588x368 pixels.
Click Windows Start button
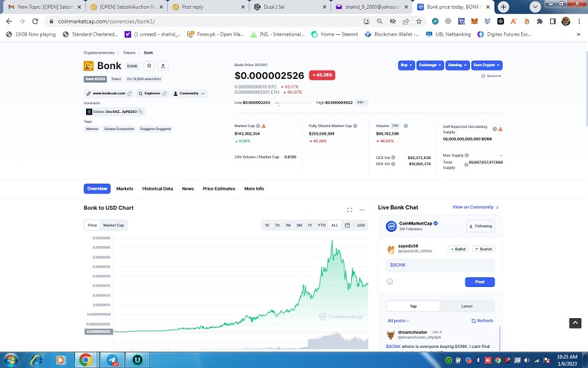[10, 360]
